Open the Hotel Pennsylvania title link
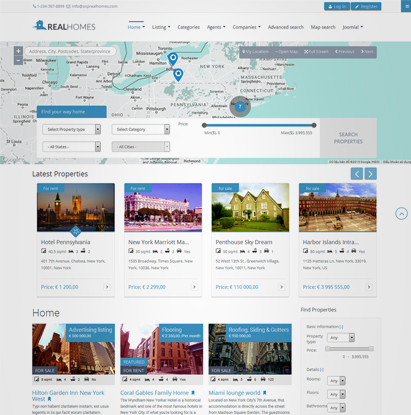Image resolution: width=411 pixels, height=415 pixels. pos(65,242)
